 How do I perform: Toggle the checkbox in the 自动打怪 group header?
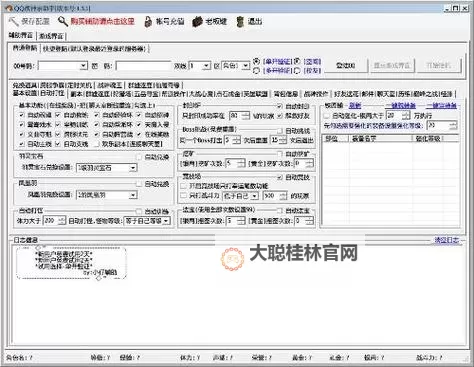pyautogui.click(x=139, y=211)
